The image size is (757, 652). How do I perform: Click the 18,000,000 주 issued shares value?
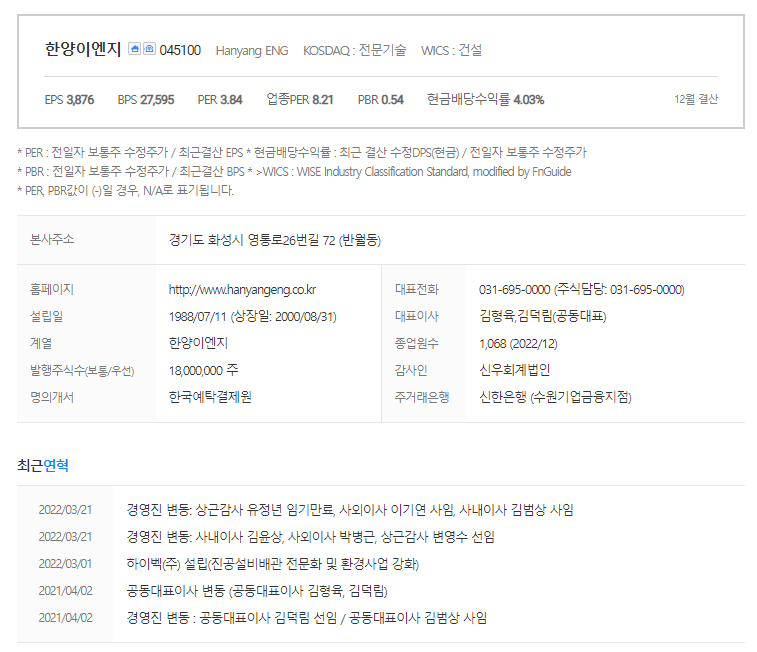click(203, 370)
